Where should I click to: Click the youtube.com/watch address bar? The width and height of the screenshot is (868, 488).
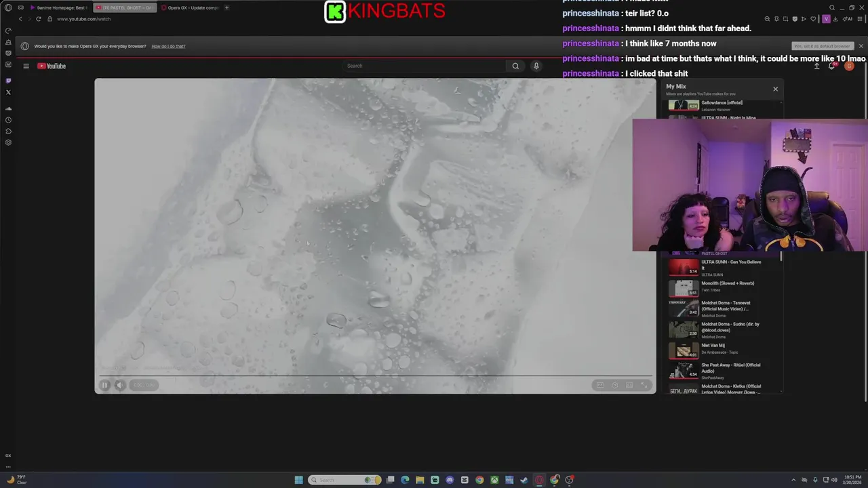83,19
